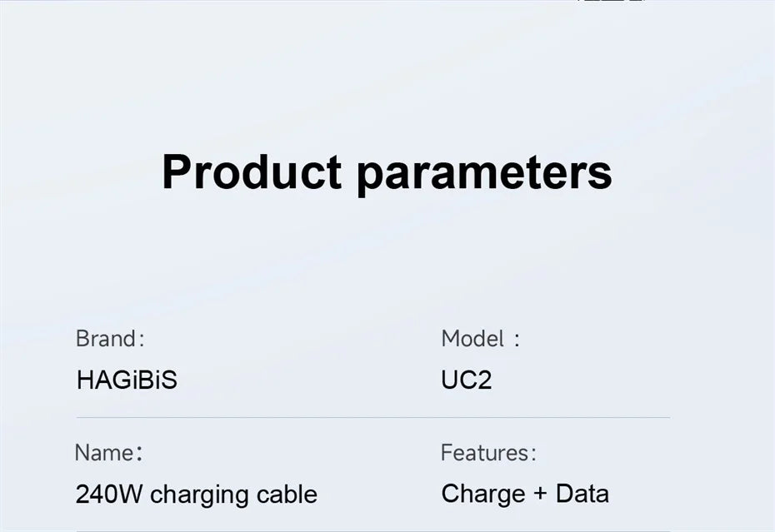Click the word "Product" in the title
The image size is (775, 532).
click(252, 172)
